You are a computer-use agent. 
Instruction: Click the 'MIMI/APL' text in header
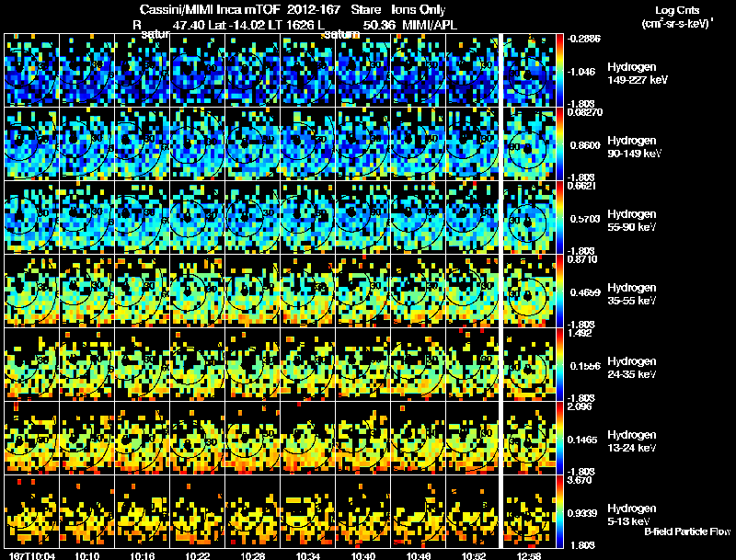coord(430,25)
